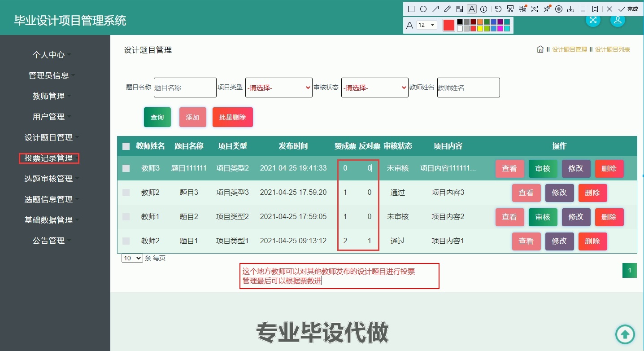Cancel the screenshot with the X icon

point(609,9)
